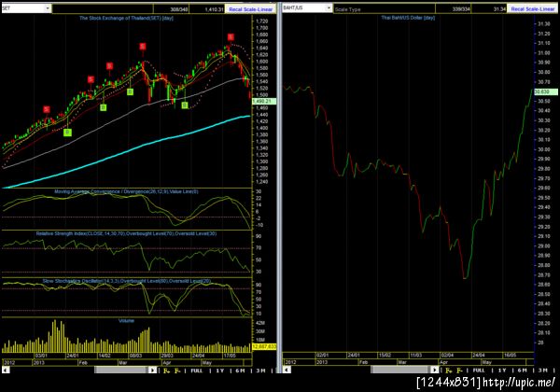Set Baht/US chart range to 3M
The image size is (560, 392).
543,371
